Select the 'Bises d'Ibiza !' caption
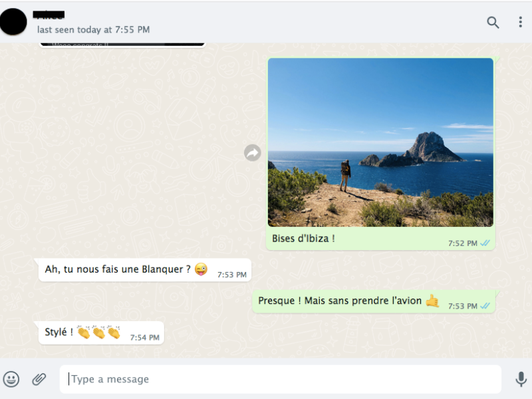532x399 pixels. pyautogui.click(x=303, y=239)
